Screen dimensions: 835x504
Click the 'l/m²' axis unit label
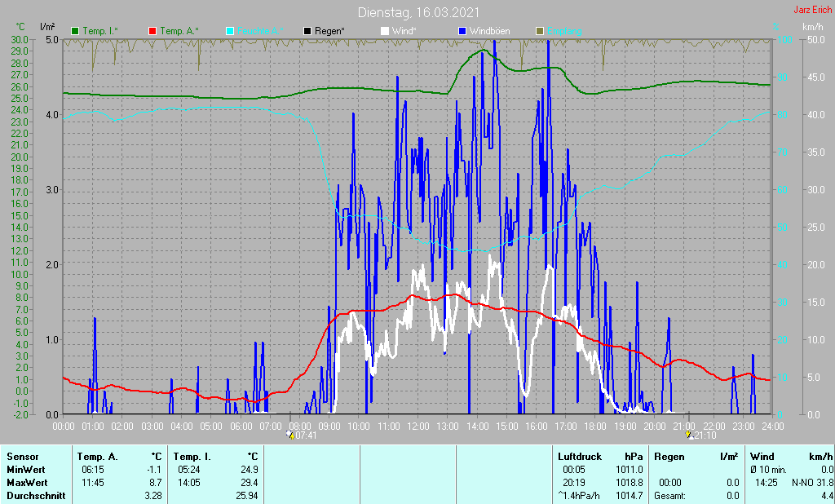pyautogui.click(x=46, y=26)
